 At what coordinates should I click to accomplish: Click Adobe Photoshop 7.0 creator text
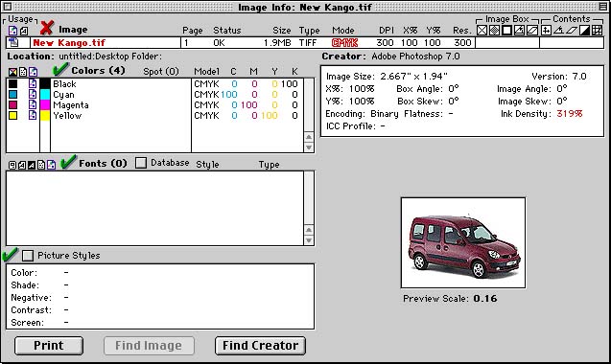point(415,57)
